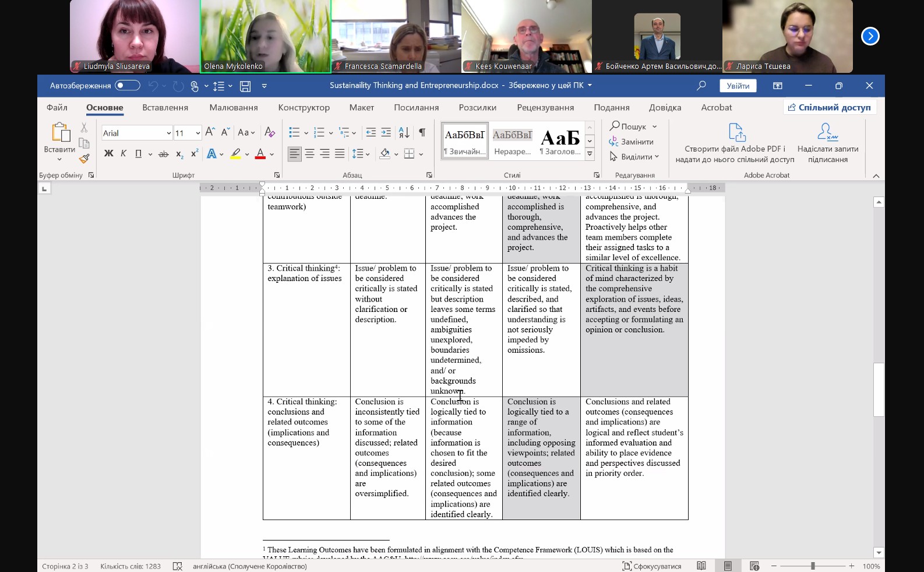Viewport: 924px width, 572px height.
Task: Open the highlight color dropdown arrow
Action: tap(247, 155)
